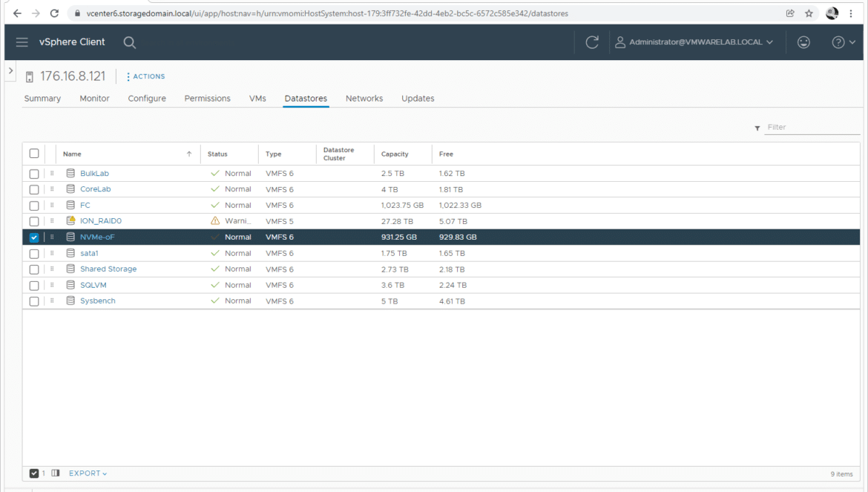
Task: Reload the browser page
Action: (54, 13)
